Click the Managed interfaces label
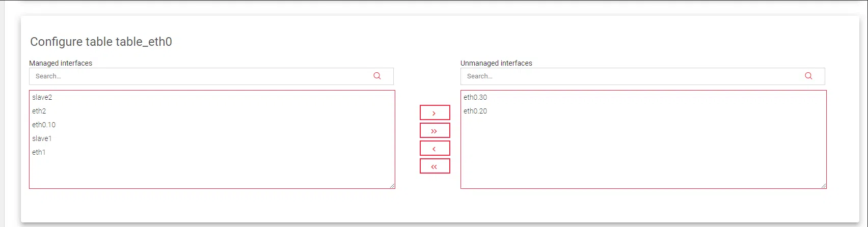Image resolution: width=868 pixels, height=227 pixels. click(61, 63)
